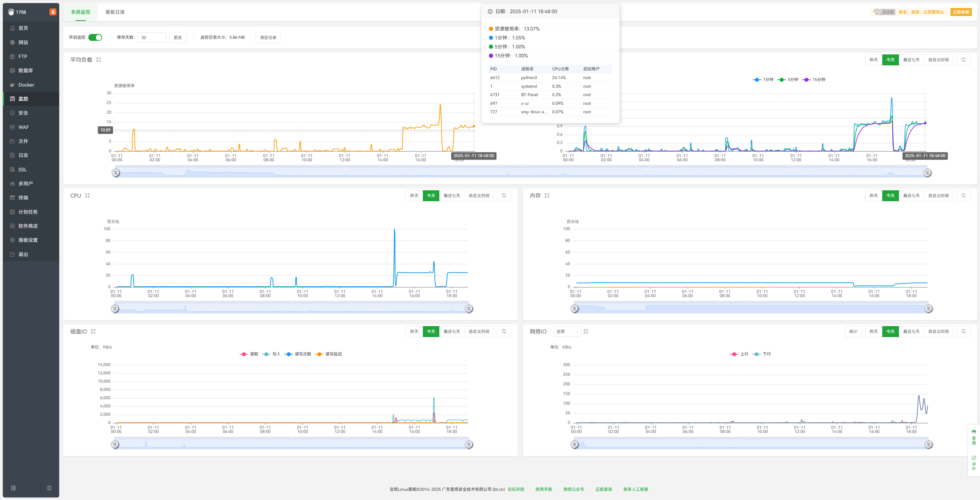Collapse sidebar using bottom-left menu icon
Image resolution: width=980 pixels, height=500 pixels.
(13, 488)
